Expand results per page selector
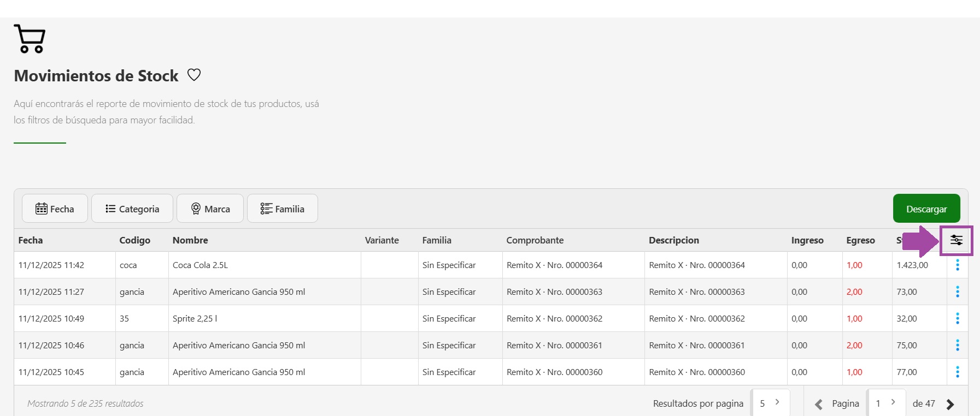This screenshot has height=416, width=980. tap(770, 403)
